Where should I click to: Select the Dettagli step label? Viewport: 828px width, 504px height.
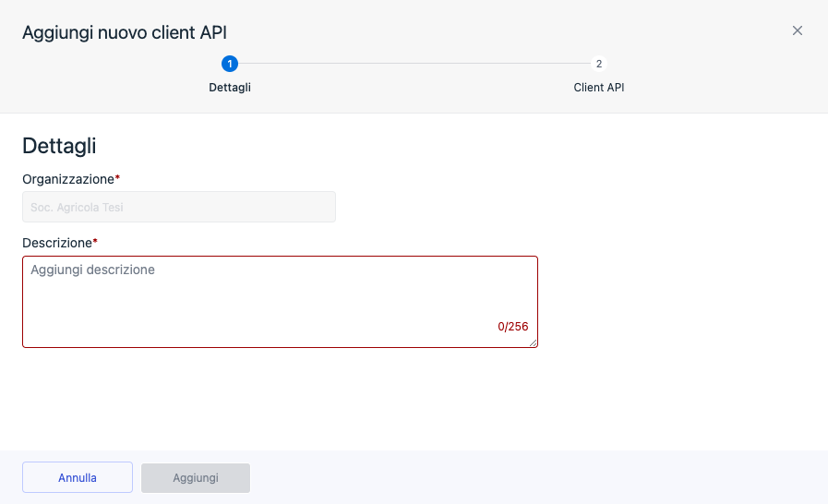pos(230,88)
